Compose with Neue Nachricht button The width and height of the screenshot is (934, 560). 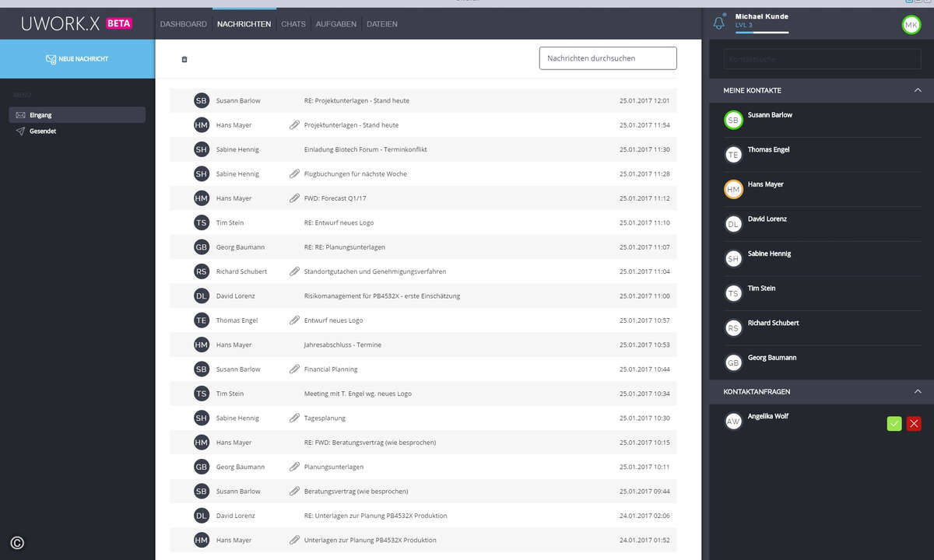(77, 59)
